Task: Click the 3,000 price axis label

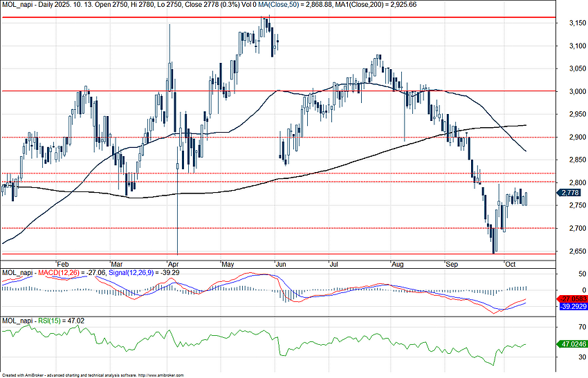Action: pos(570,92)
